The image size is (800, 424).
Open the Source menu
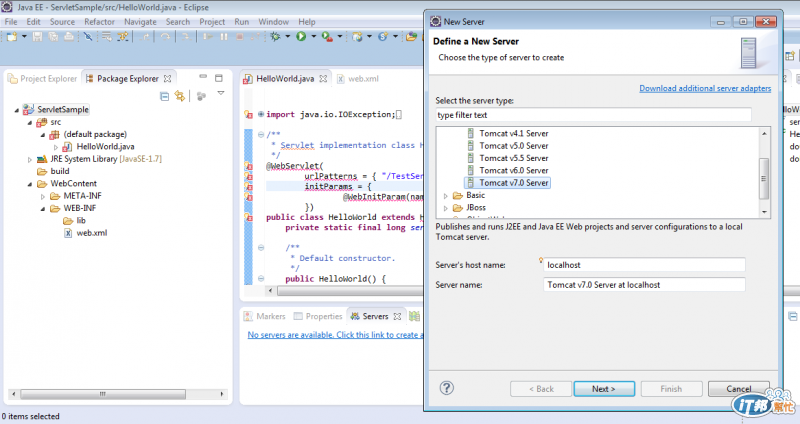62,22
